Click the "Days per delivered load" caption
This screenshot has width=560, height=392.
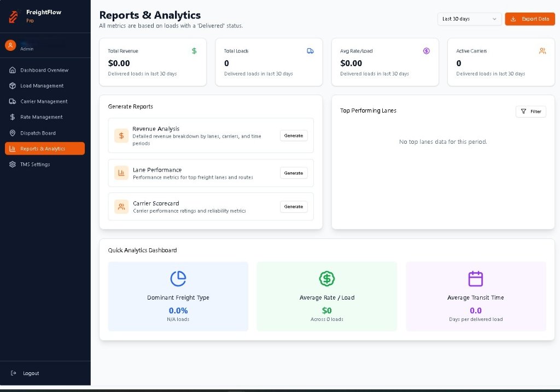point(476,319)
